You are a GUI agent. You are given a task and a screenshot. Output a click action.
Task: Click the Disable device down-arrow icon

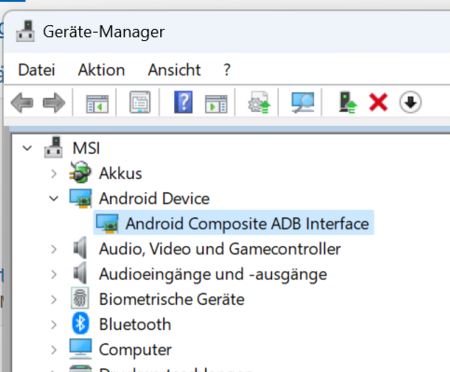[x=410, y=102]
